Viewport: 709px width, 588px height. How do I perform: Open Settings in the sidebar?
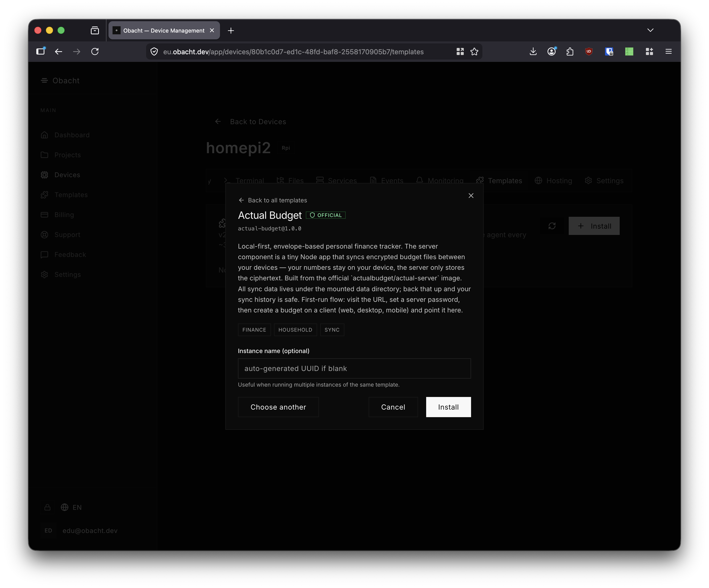[61, 274]
